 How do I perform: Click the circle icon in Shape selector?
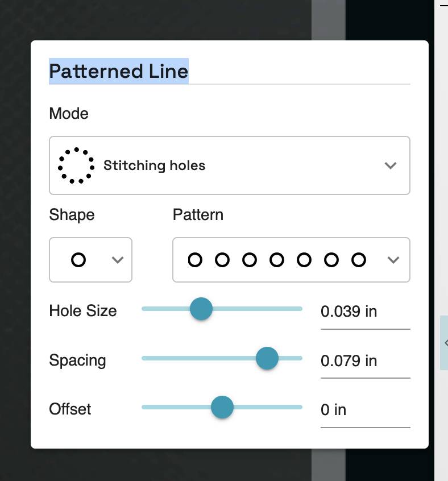tap(78, 260)
